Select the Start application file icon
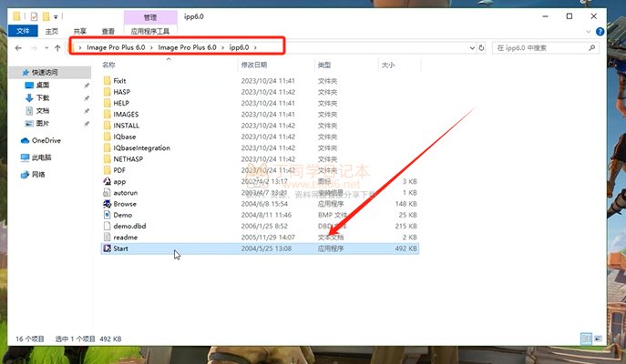 coord(107,248)
